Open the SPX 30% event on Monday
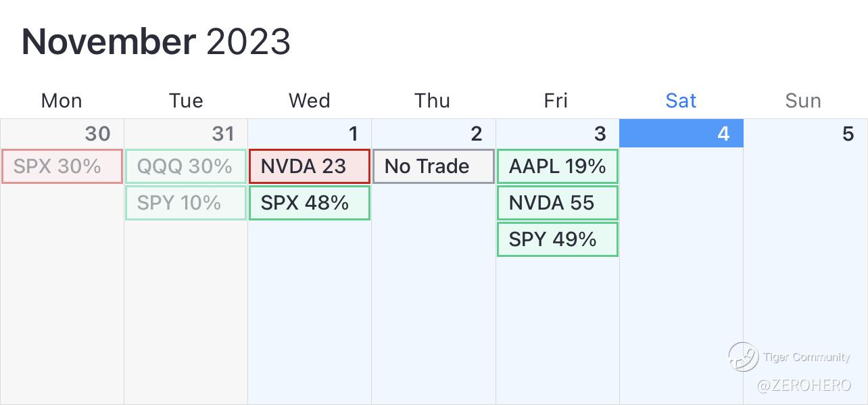The image size is (868, 405). 62,166
